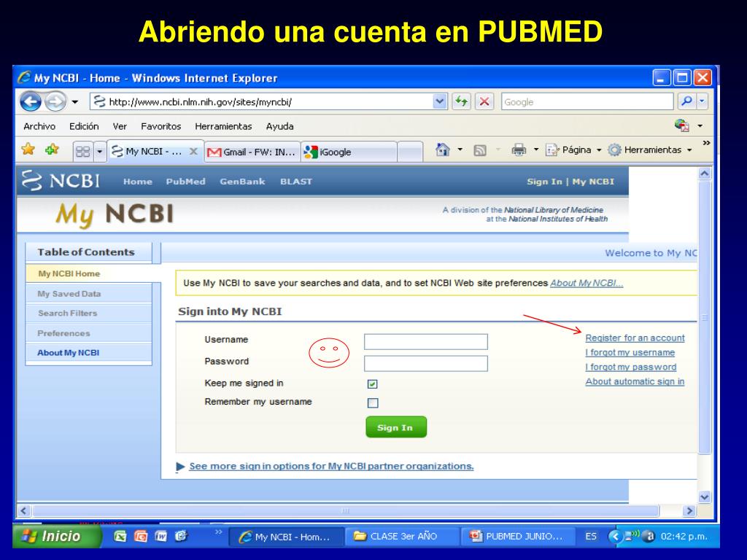Open the BLAST header link
Image resolution: width=747 pixels, height=560 pixels.
pyautogui.click(x=296, y=182)
